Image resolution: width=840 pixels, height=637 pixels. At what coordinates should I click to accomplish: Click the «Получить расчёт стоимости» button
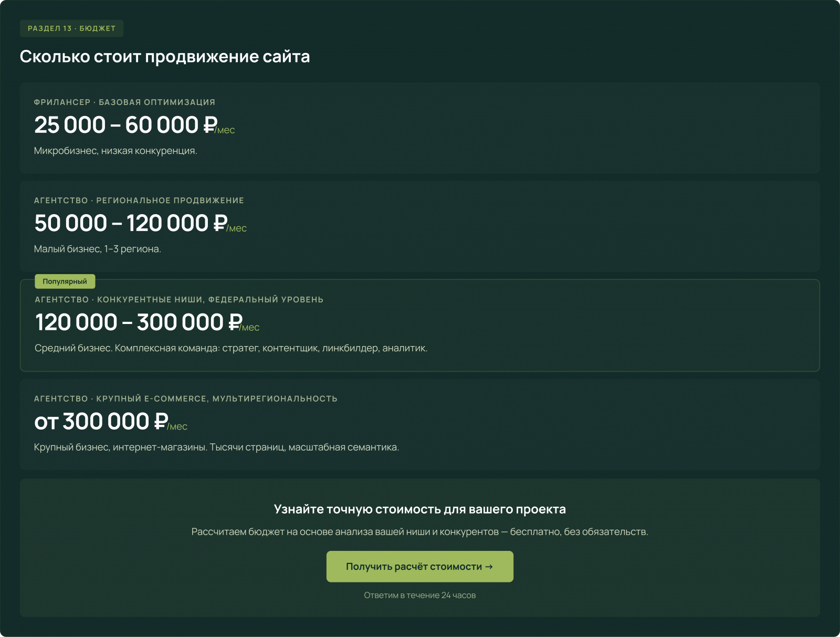point(419,566)
